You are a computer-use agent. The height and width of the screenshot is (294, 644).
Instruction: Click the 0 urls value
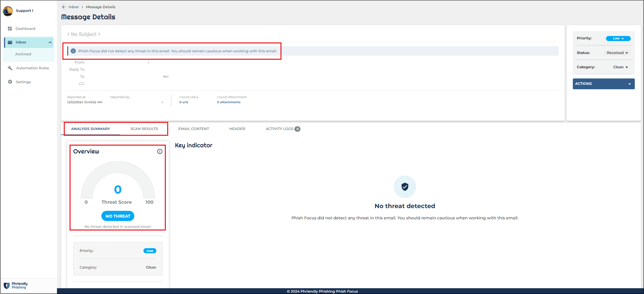coord(184,102)
